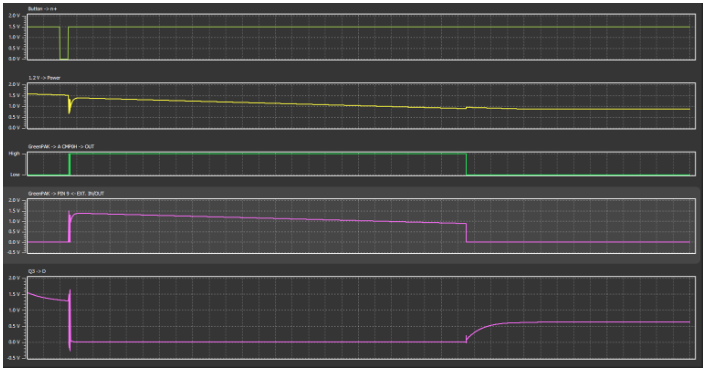Image resolution: width=706 pixels, height=369 pixels.
Task: Click the Button signal plot title
Action: click(x=42, y=9)
